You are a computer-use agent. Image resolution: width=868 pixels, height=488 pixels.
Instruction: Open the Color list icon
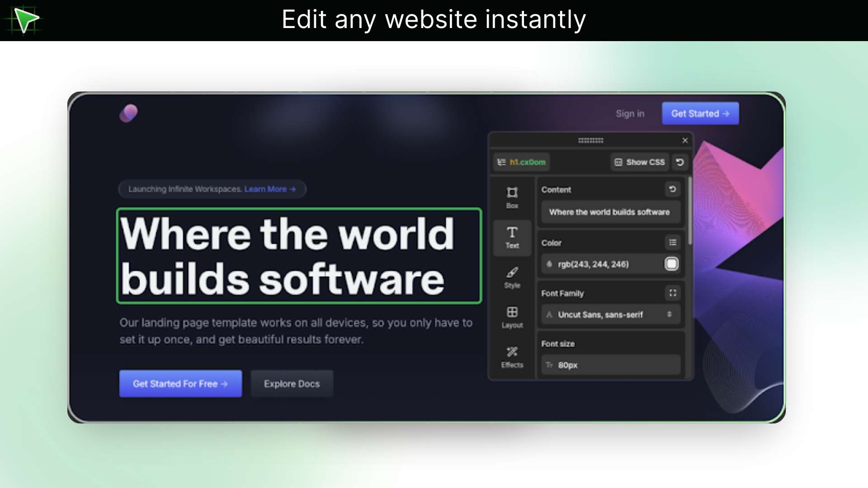pyautogui.click(x=673, y=243)
